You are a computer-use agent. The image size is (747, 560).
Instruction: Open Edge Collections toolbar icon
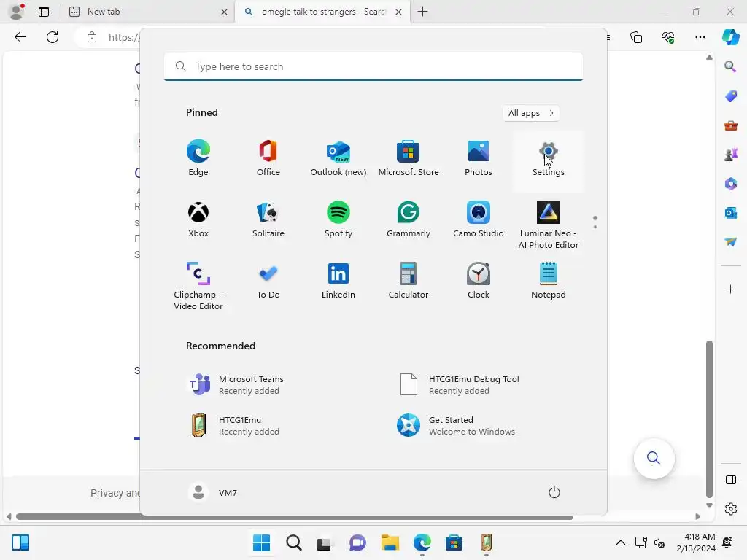pos(636,37)
